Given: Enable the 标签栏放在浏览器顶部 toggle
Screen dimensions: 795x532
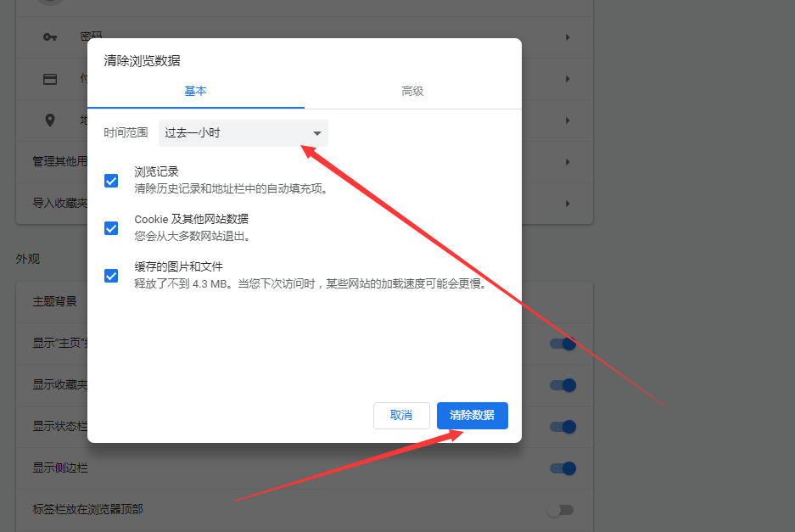Looking at the screenshot, I should pyautogui.click(x=562, y=509).
